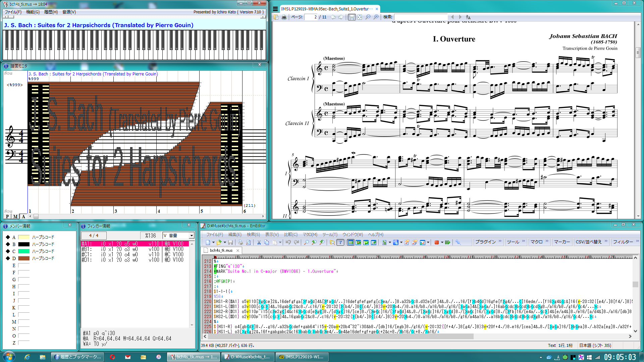
Task: Click the PDF page number field
Action: pos(311,17)
